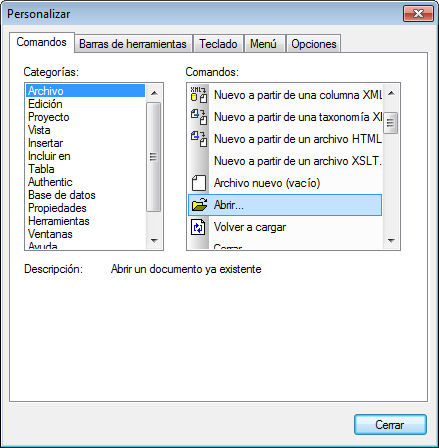This screenshot has width=439, height=448.
Task: Click the open folder icon beside Abrir
Action: click(199, 205)
